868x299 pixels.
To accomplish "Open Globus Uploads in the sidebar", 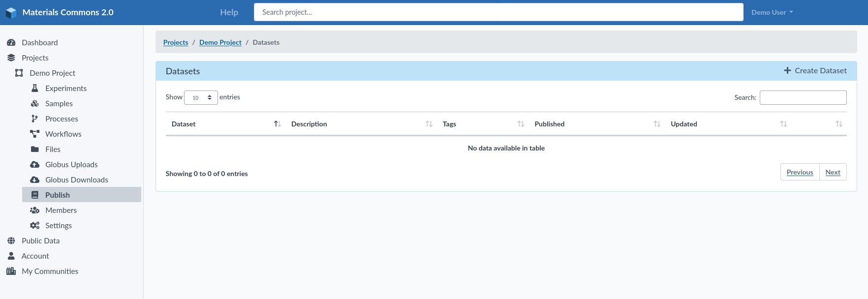I will click(x=71, y=165).
